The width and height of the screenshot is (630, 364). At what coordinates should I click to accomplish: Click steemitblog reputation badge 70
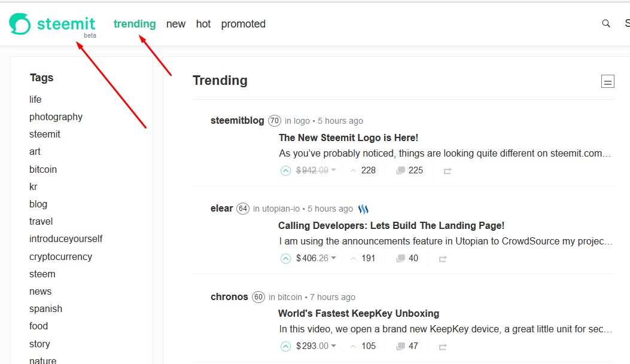[275, 121]
